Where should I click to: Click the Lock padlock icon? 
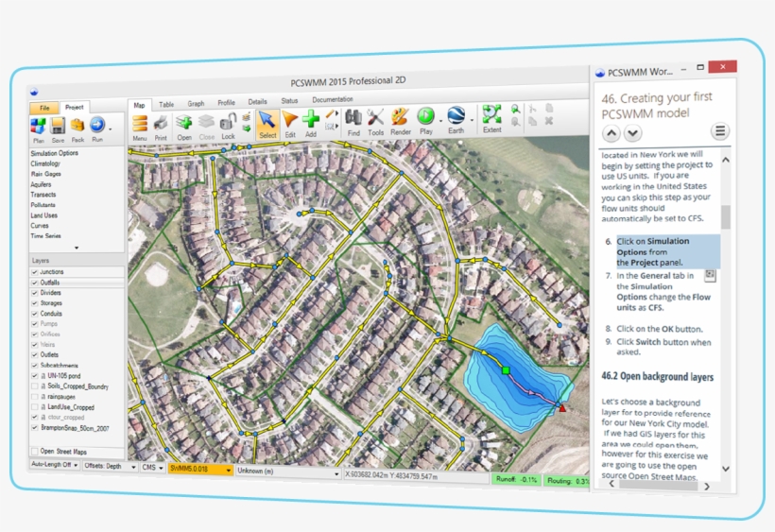click(228, 122)
